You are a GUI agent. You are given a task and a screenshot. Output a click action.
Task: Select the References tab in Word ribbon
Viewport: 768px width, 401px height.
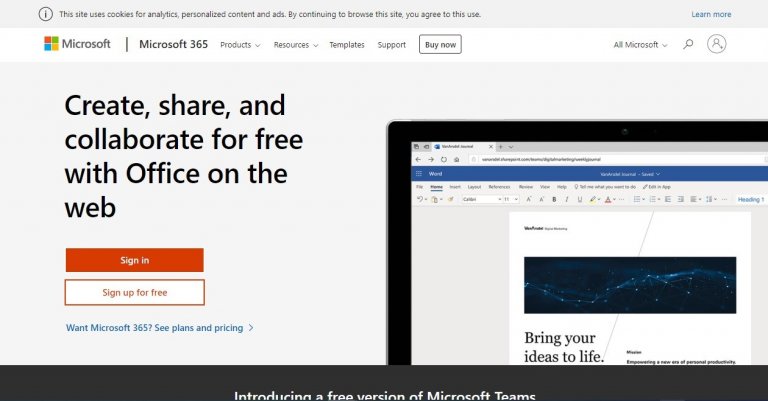point(499,187)
